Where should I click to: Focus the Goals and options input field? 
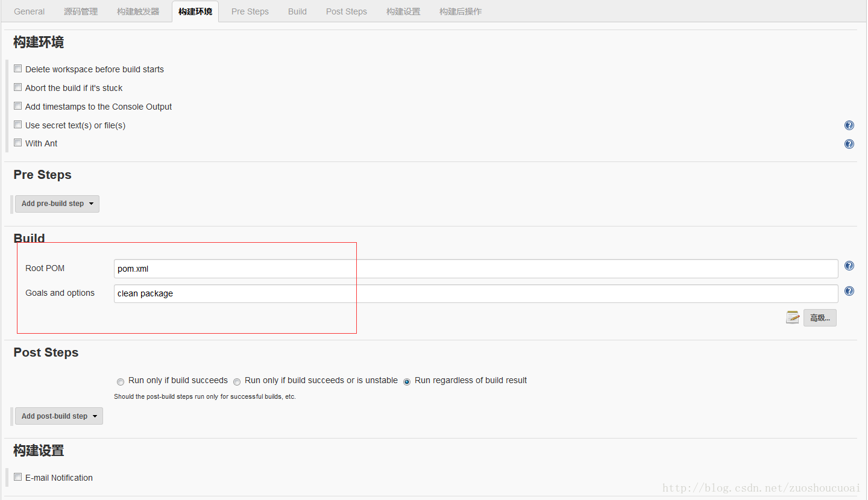coord(476,293)
